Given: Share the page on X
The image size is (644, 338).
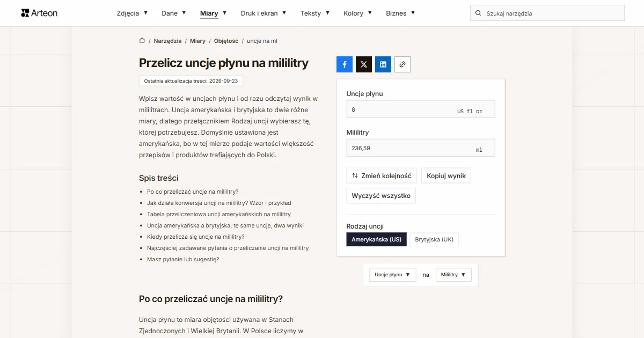Looking at the screenshot, I should point(364,64).
